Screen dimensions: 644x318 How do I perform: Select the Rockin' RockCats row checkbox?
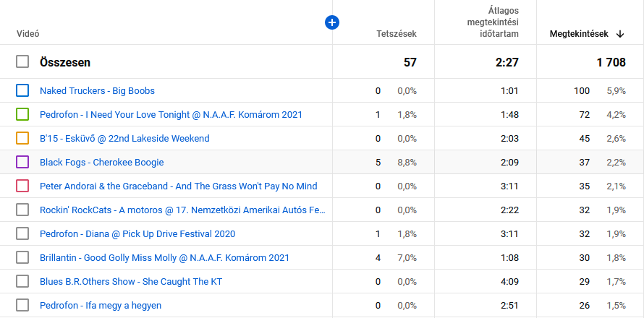[x=22, y=210]
